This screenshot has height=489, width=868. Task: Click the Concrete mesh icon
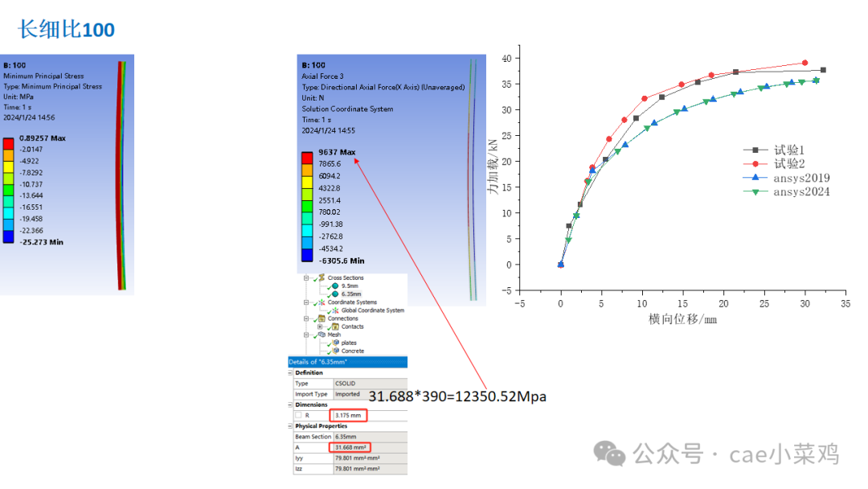[335, 351]
